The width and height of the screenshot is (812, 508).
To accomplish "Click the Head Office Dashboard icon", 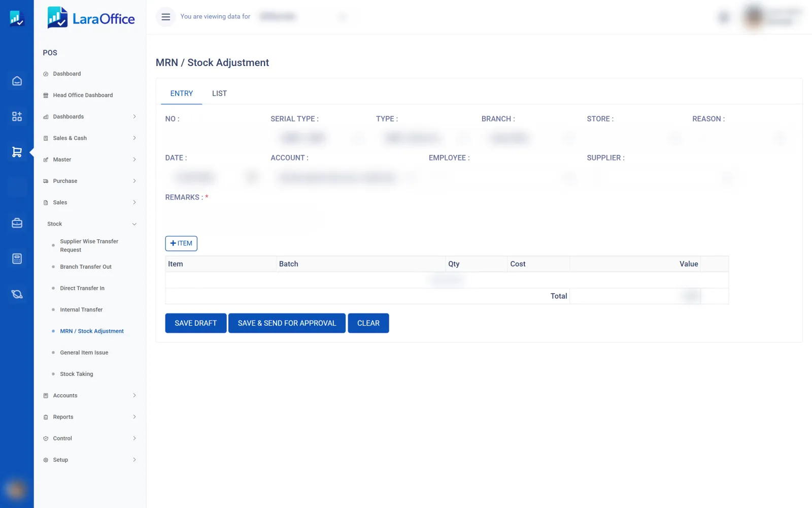I will point(46,96).
